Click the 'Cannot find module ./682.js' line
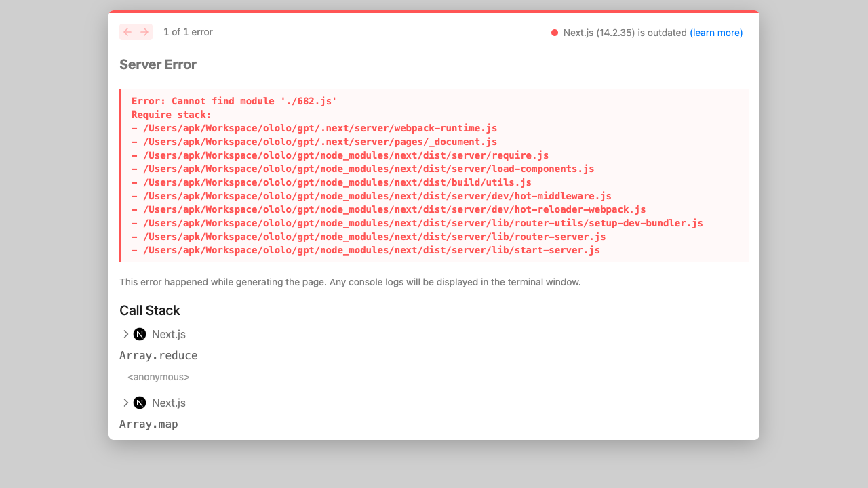This screenshot has height=488, width=868. tap(234, 101)
